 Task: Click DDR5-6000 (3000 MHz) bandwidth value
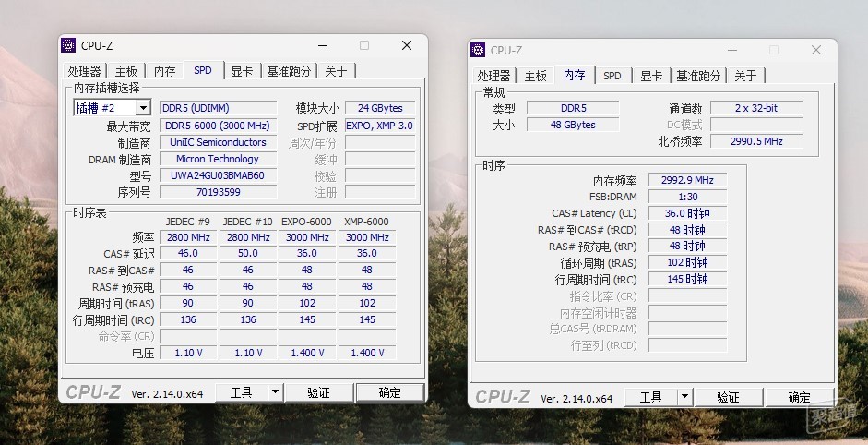point(218,126)
